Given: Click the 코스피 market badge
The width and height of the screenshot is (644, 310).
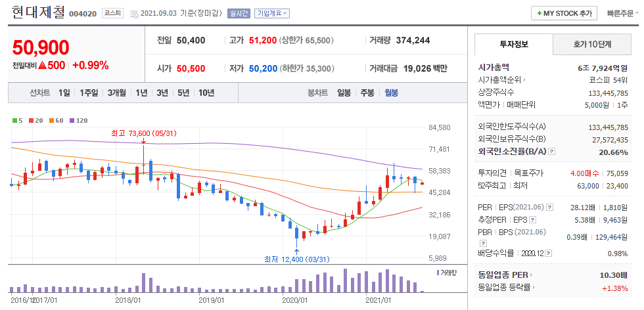Looking at the screenshot, I should pos(112,13).
